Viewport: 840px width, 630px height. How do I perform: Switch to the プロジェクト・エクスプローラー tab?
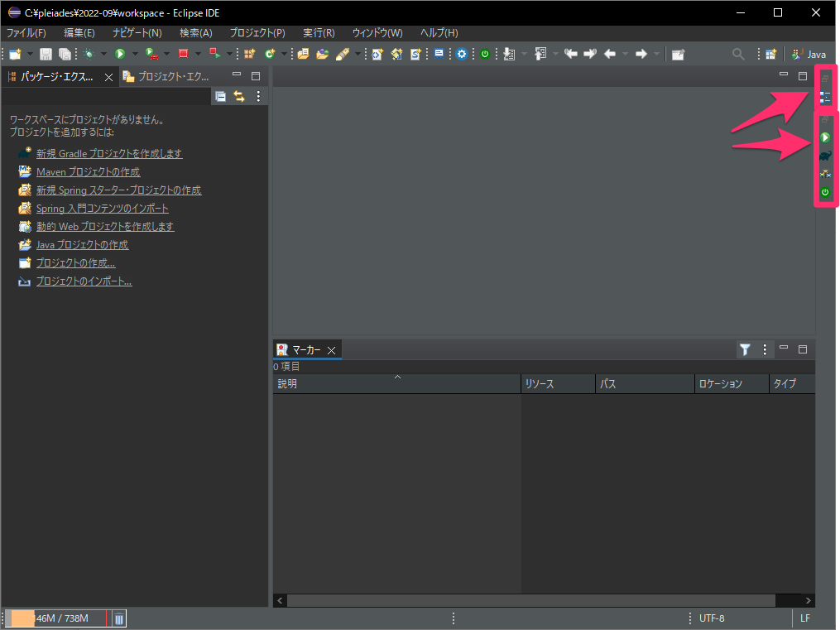(x=166, y=77)
